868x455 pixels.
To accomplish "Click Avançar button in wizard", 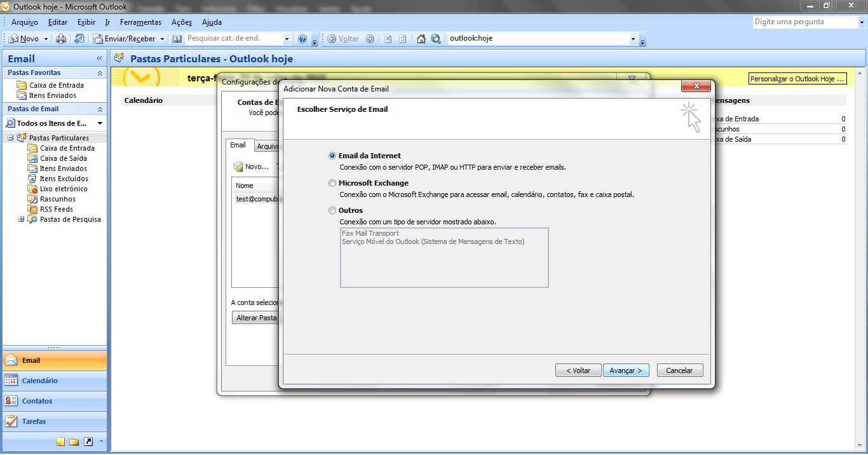I will pyautogui.click(x=626, y=370).
